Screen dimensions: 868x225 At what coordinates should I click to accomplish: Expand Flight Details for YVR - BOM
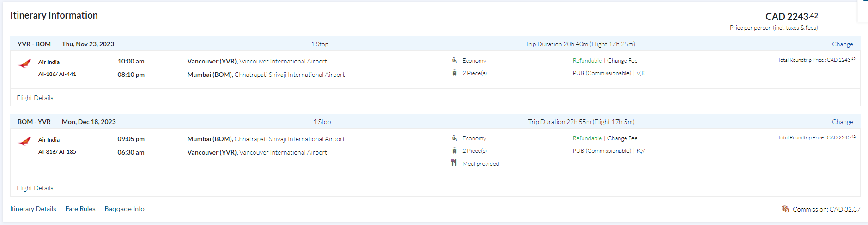[35, 98]
